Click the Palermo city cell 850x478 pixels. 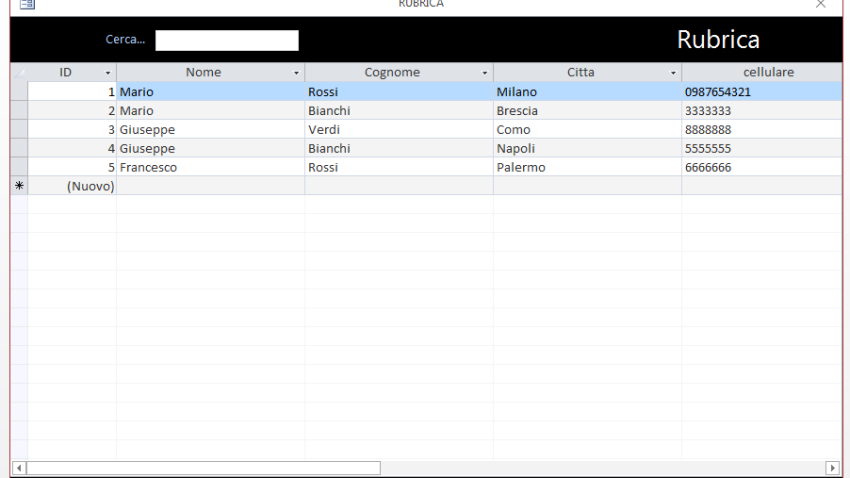[x=588, y=167]
